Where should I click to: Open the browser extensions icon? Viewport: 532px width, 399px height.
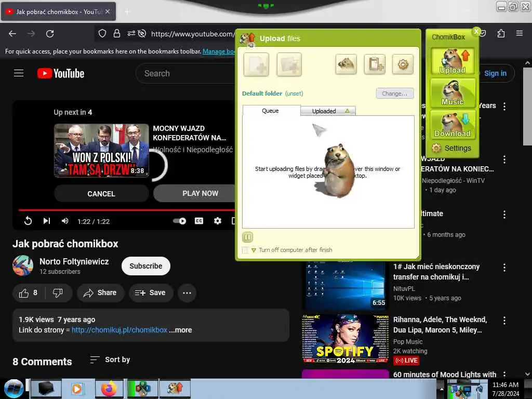click(501, 33)
